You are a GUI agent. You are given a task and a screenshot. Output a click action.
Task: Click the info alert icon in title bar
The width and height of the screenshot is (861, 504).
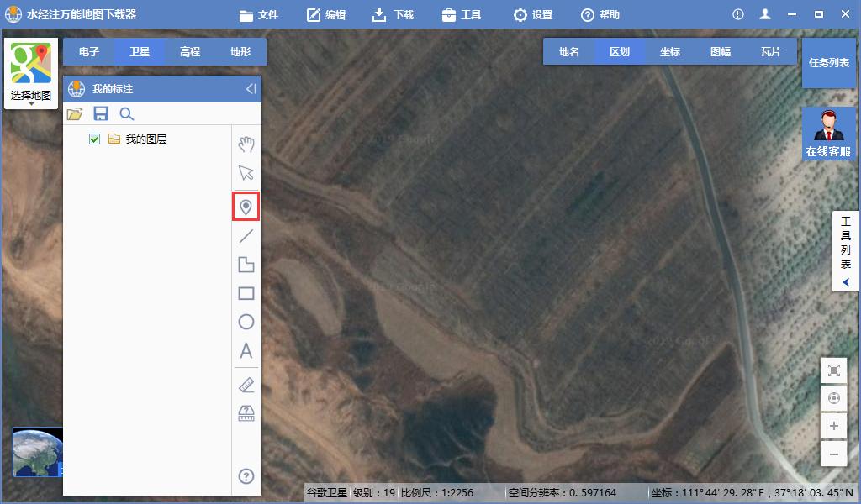[x=738, y=15]
